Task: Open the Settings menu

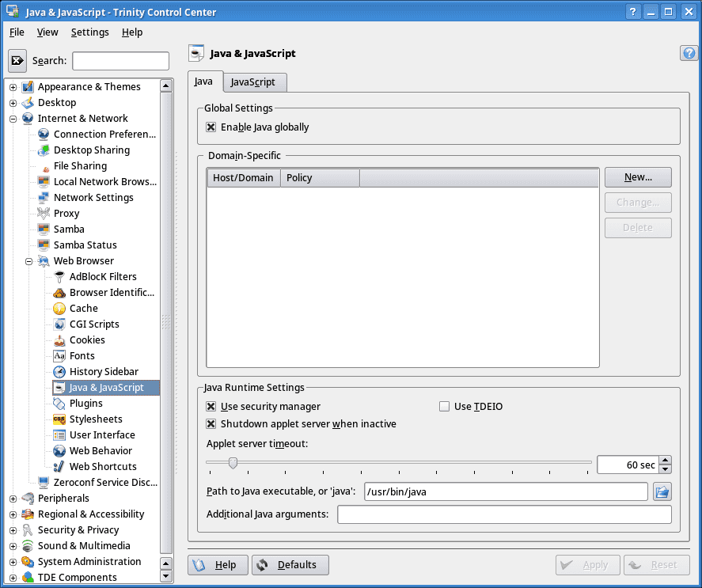Action: click(x=90, y=32)
